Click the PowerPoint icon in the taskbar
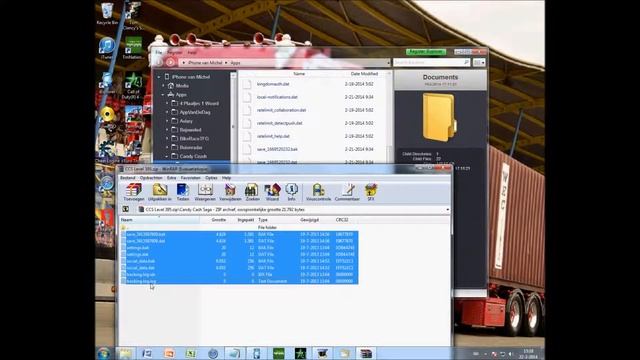This screenshot has width=640, height=360. tap(169, 353)
